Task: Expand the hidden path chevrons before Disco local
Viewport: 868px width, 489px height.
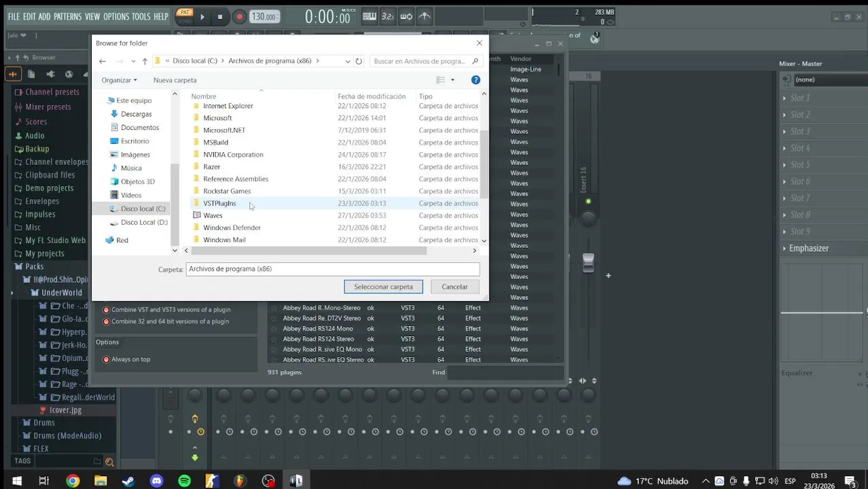Action: [x=168, y=61]
